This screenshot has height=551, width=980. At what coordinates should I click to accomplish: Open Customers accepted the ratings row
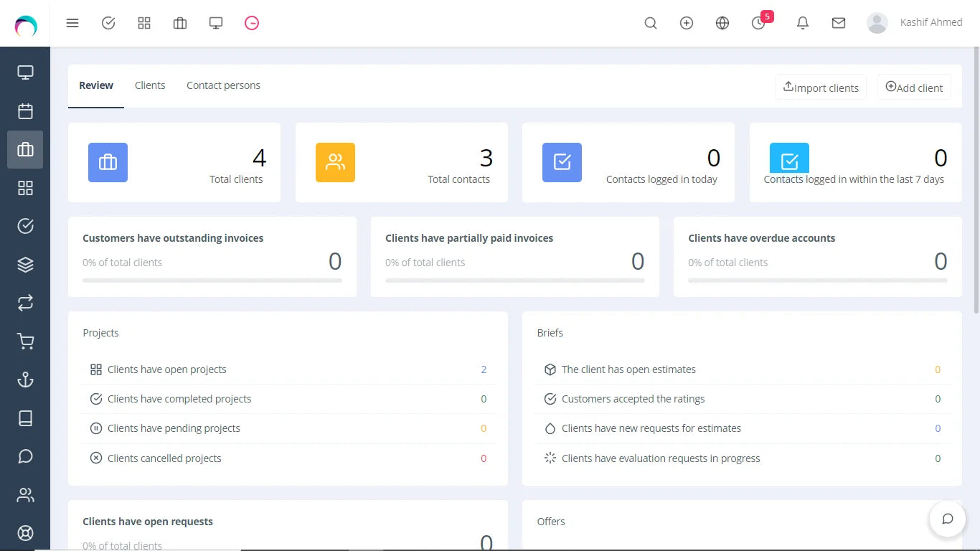click(742, 399)
